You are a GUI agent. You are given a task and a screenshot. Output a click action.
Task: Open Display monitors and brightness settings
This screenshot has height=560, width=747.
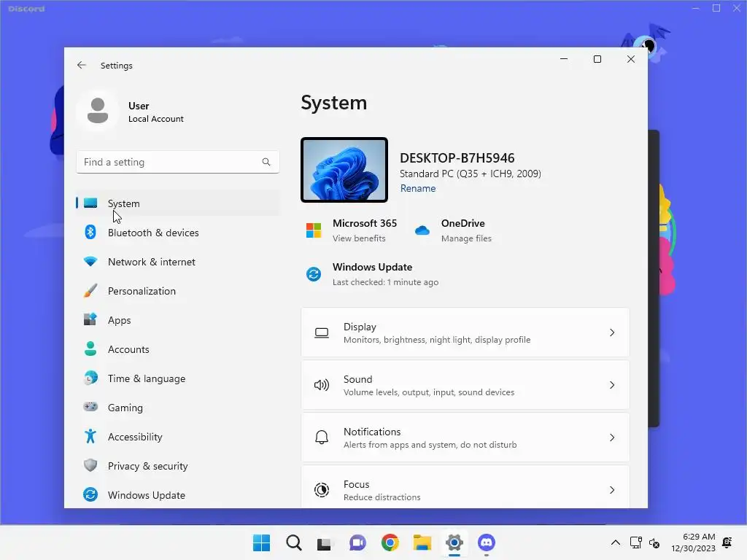click(465, 332)
